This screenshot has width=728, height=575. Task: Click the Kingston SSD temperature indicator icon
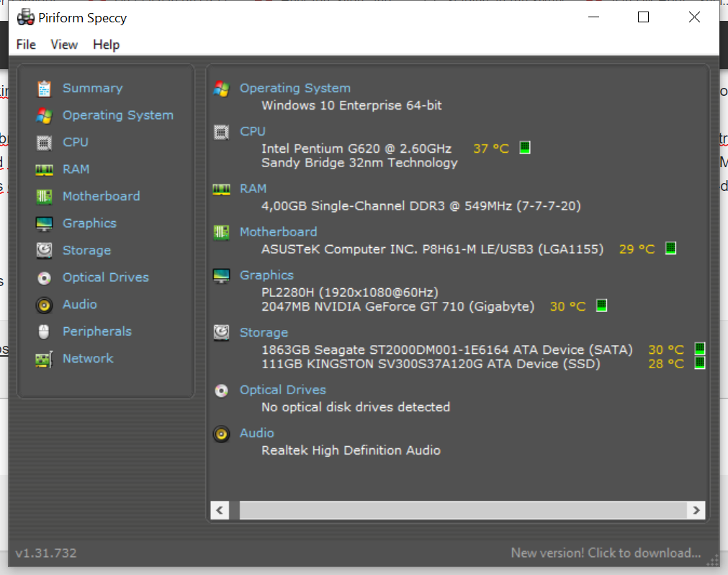(x=700, y=362)
